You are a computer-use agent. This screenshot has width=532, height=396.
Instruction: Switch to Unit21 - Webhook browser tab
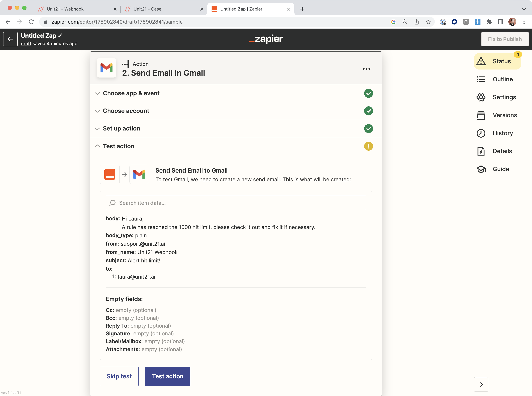tap(65, 9)
